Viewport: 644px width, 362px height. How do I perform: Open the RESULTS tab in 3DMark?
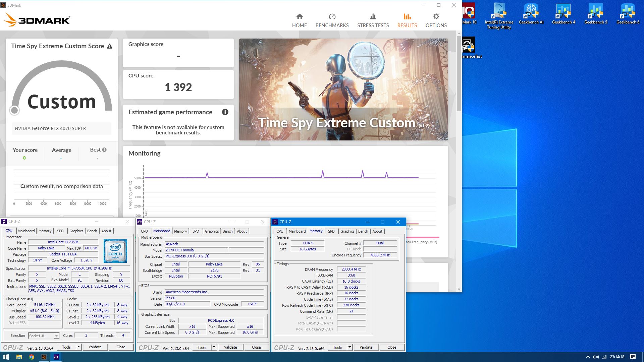point(407,20)
